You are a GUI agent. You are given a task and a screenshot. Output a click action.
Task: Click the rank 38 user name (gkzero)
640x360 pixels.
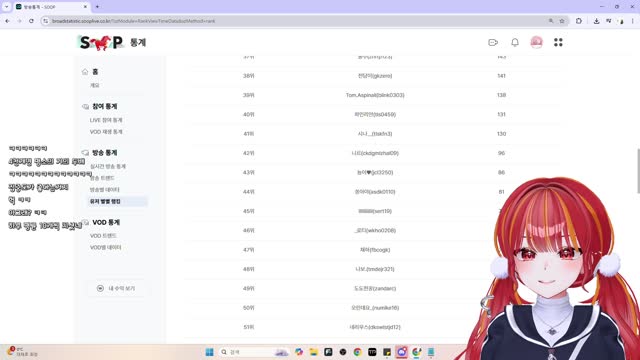(375, 76)
